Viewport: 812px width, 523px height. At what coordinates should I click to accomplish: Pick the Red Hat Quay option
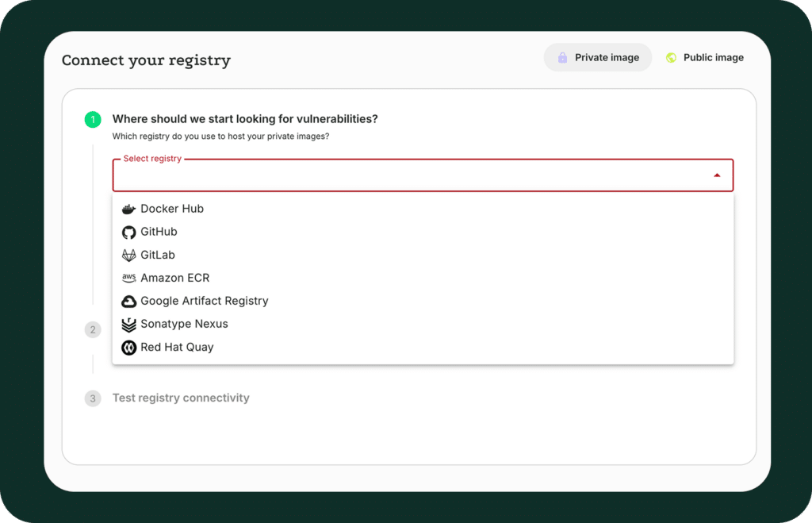tap(423, 348)
